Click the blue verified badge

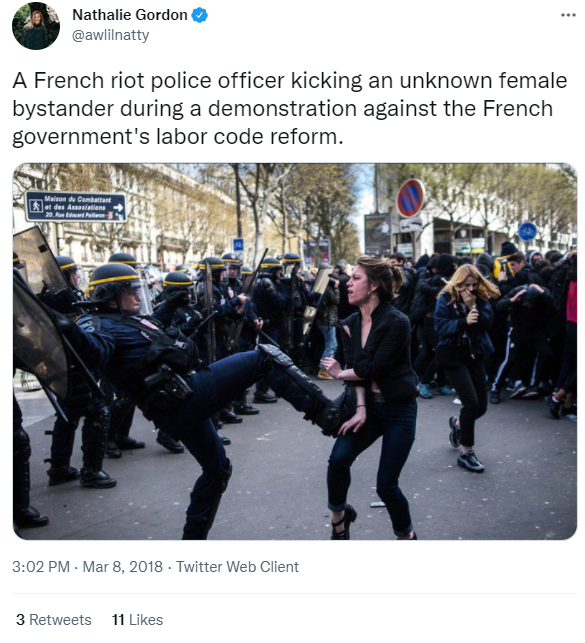(200, 15)
